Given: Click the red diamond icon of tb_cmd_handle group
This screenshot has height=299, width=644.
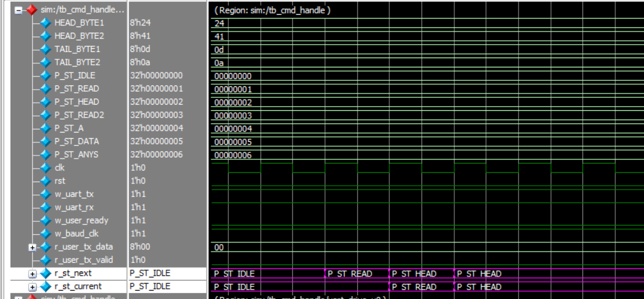Looking at the screenshot, I should coord(31,10).
